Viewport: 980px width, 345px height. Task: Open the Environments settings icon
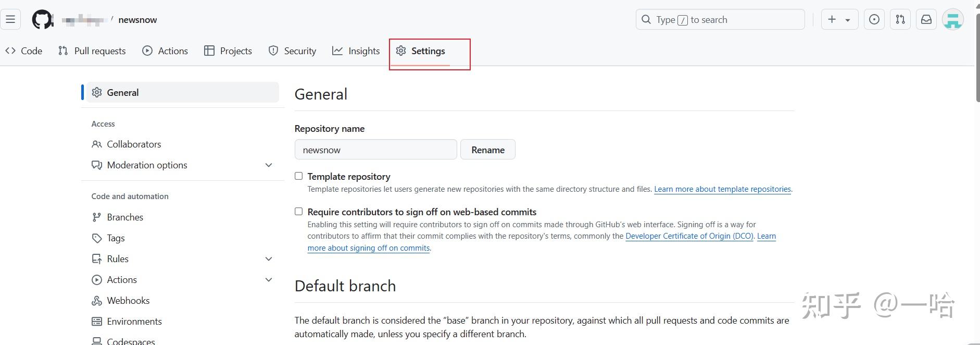click(x=97, y=321)
